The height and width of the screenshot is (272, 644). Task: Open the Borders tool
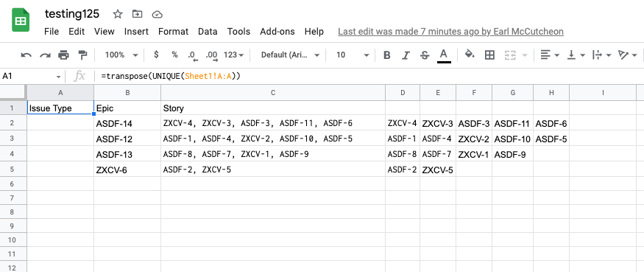489,55
